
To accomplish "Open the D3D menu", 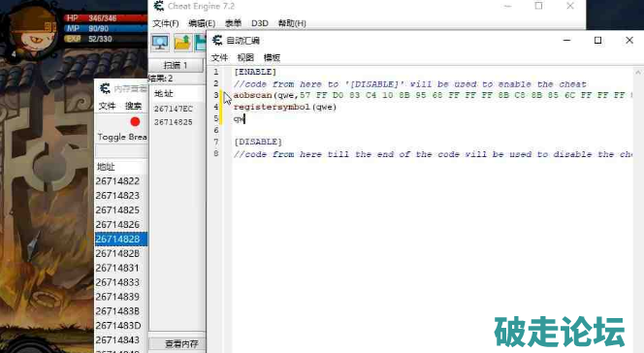I will 260,23.
